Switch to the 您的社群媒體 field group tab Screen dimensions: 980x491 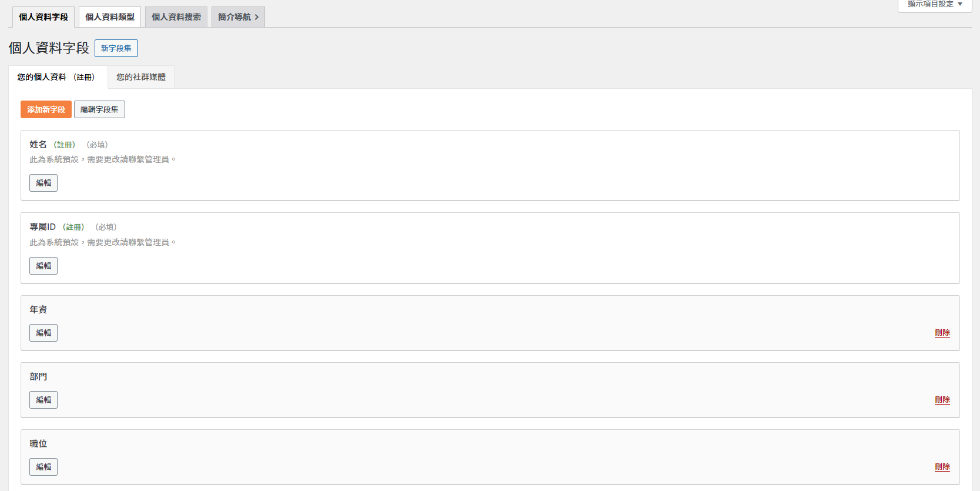pyautogui.click(x=141, y=77)
